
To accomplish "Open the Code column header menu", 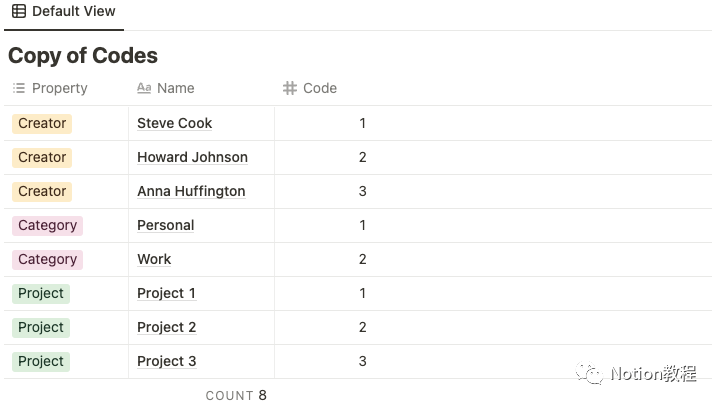I will 320,88.
